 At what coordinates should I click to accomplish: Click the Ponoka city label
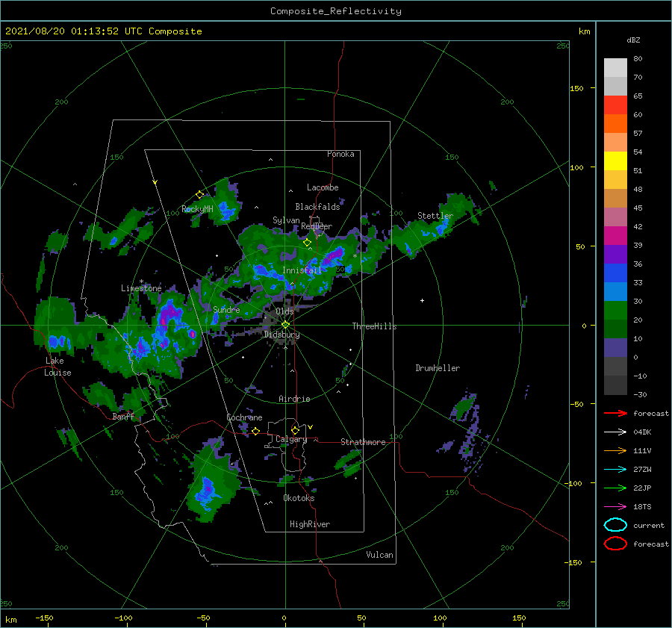point(340,154)
